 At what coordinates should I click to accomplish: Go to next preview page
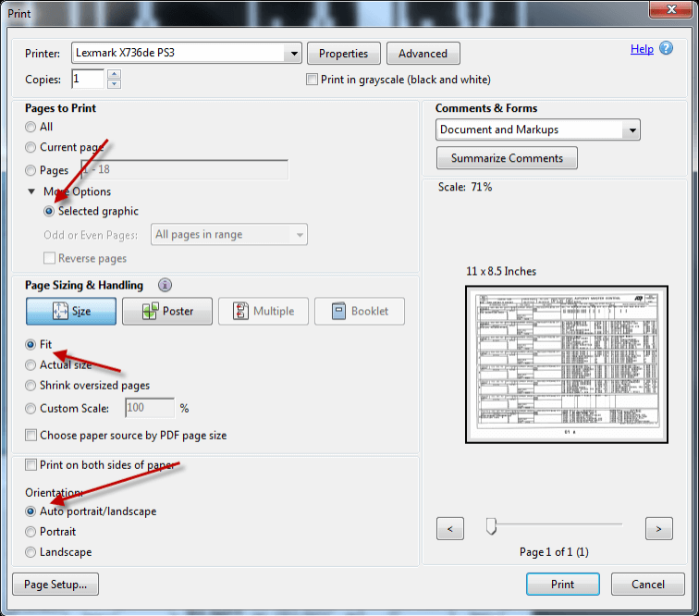659,528
